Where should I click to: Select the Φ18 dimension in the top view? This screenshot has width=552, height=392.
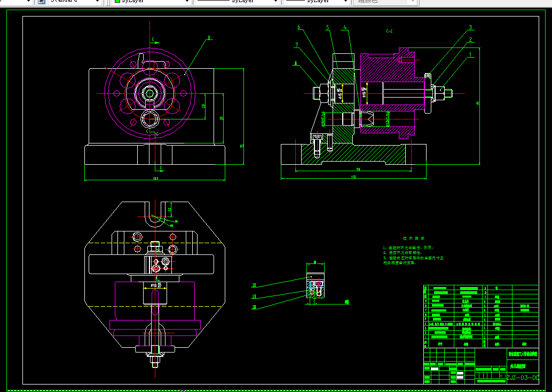[x=154, y=285]
